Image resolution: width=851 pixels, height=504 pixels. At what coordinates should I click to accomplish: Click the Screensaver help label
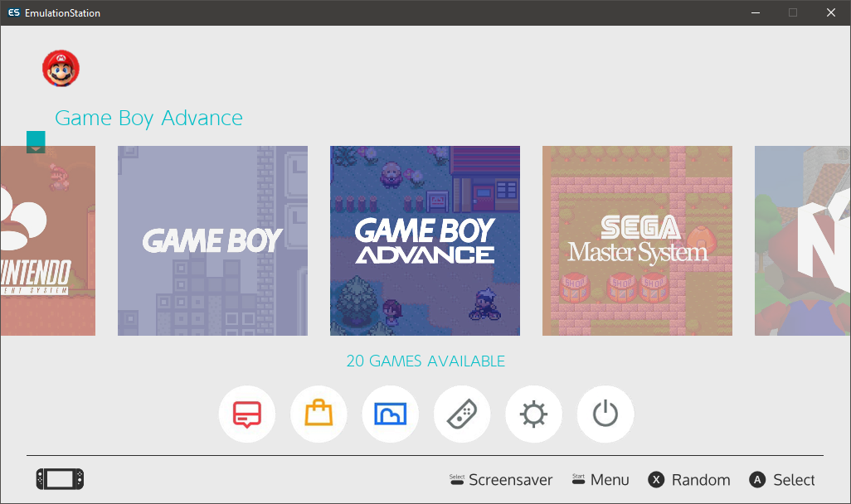[x=511, y=480]
